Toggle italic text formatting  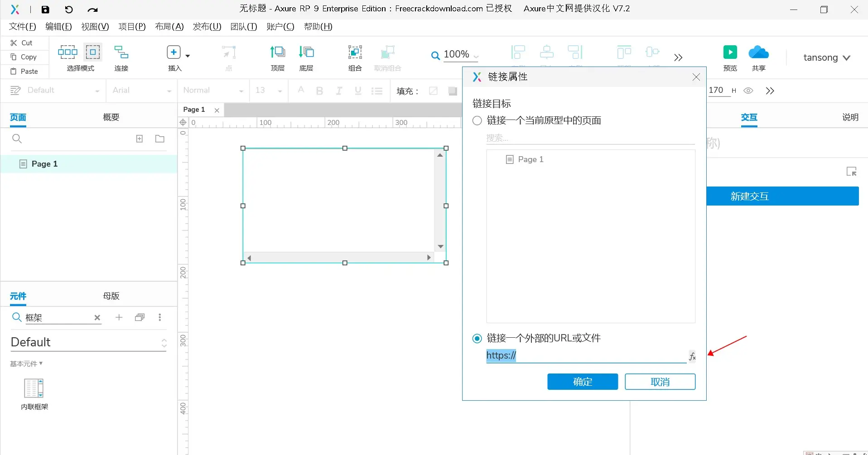click(x=339, y=91)
